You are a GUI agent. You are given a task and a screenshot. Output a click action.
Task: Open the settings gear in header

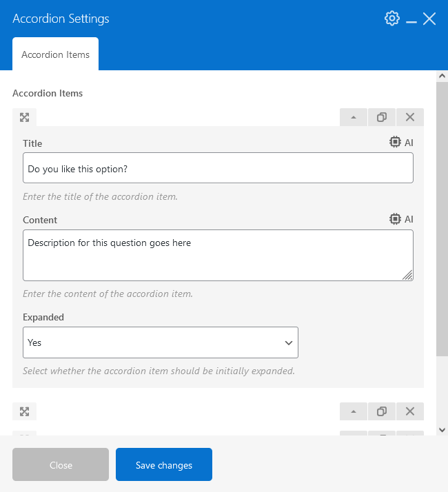click(392, 19)
